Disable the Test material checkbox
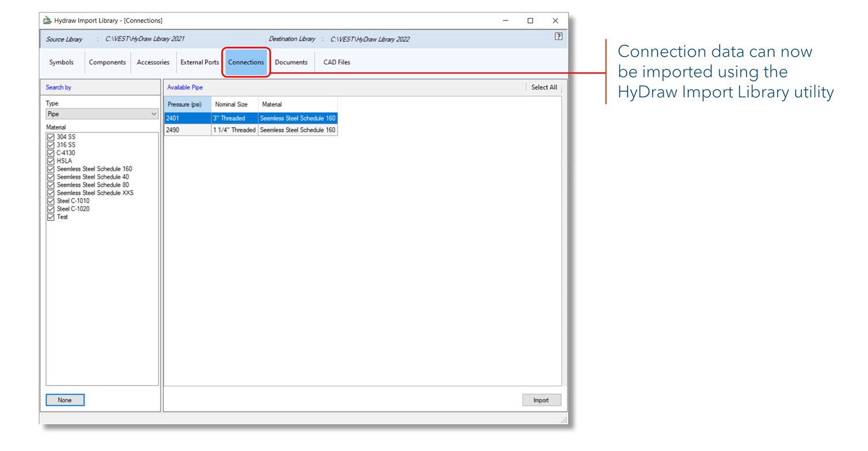Screen dimensions: 868x451 tap(51, 217)
